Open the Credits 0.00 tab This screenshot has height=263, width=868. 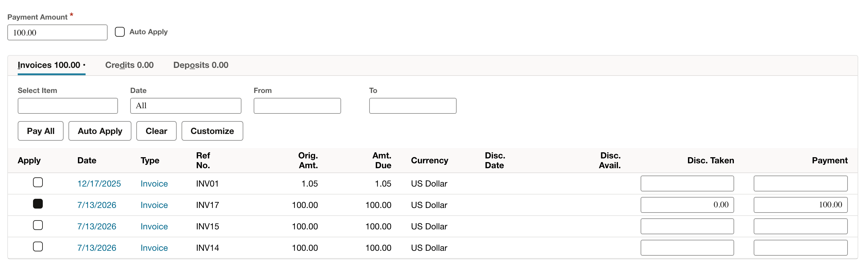coord(129,65)
